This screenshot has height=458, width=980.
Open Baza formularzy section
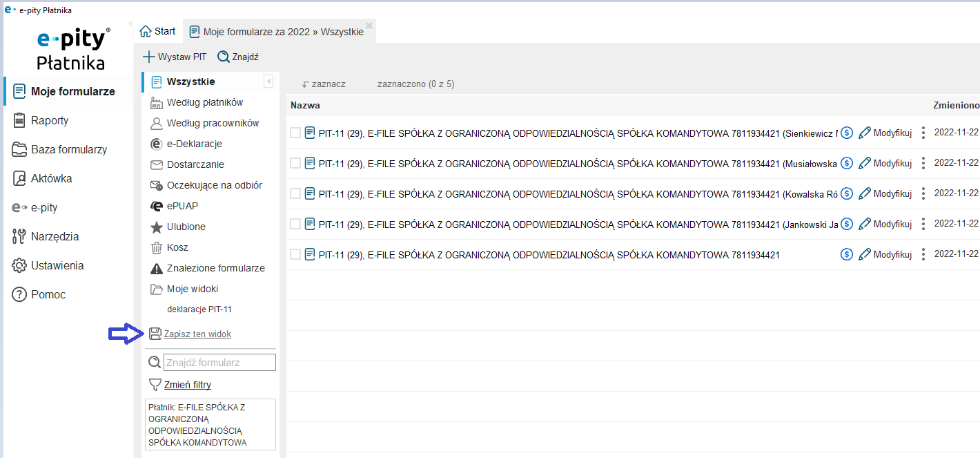tap(59, 149)
